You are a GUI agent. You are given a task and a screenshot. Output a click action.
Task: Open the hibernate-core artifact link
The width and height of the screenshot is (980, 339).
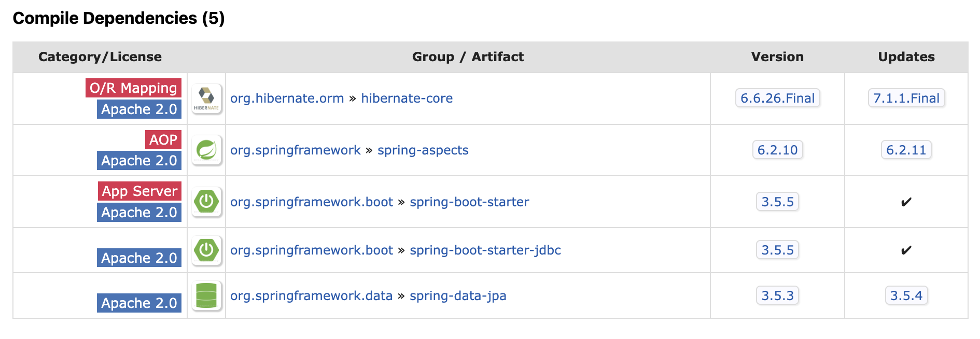coord(407,98)
